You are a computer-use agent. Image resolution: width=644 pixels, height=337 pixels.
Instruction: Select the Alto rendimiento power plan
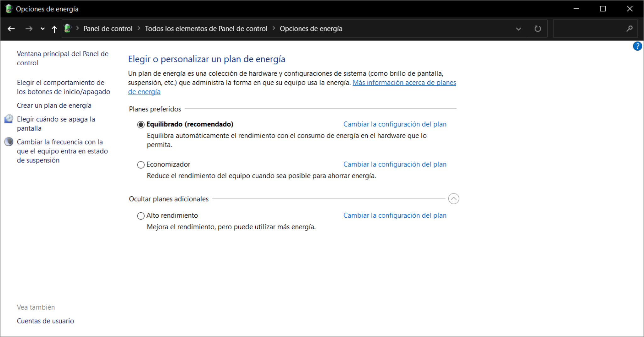point(141,216)
